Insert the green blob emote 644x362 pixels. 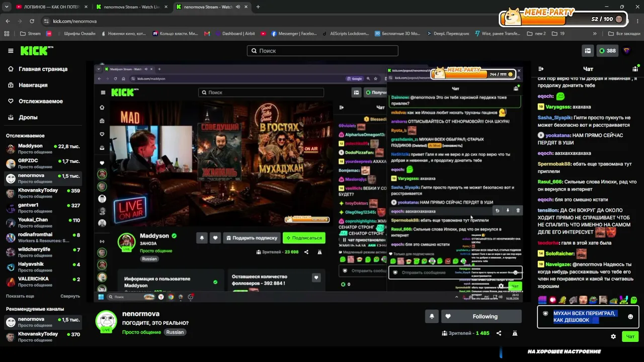point(633,300)
